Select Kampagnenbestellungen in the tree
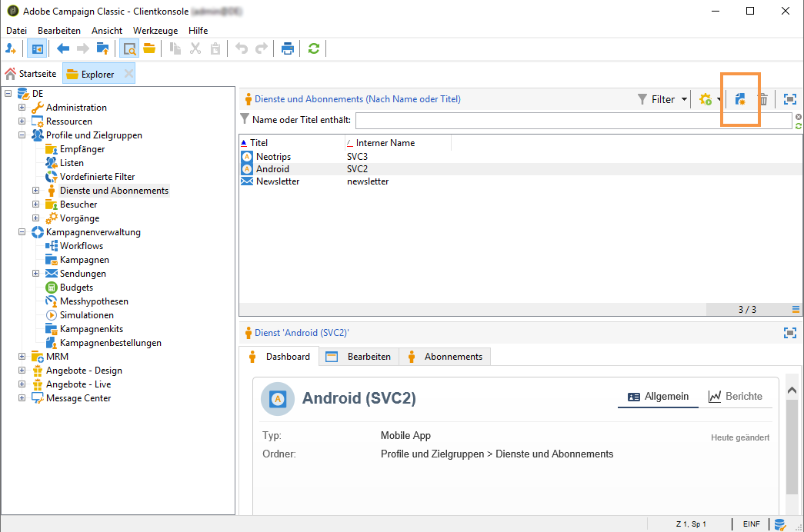Screen dimensions: 804x532 coord(111,342)
